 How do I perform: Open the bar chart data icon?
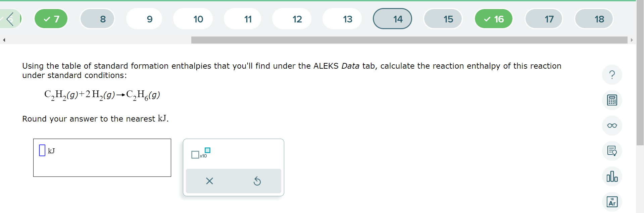612,176
